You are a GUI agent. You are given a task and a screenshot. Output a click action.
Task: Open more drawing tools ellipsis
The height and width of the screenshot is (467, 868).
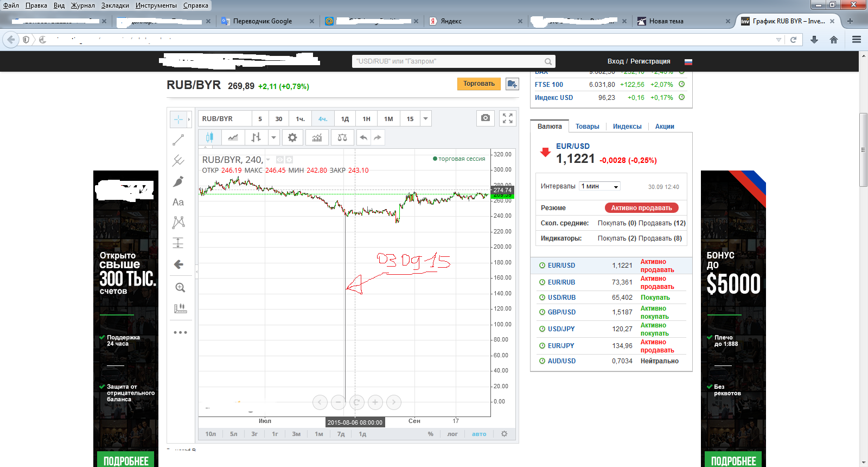[180, 332]
